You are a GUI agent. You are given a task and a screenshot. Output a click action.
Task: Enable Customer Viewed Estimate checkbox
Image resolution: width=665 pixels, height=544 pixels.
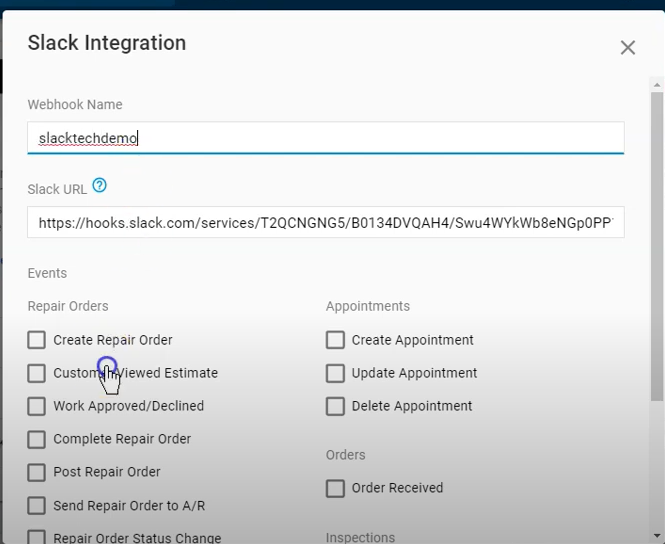tap(36, 373)
